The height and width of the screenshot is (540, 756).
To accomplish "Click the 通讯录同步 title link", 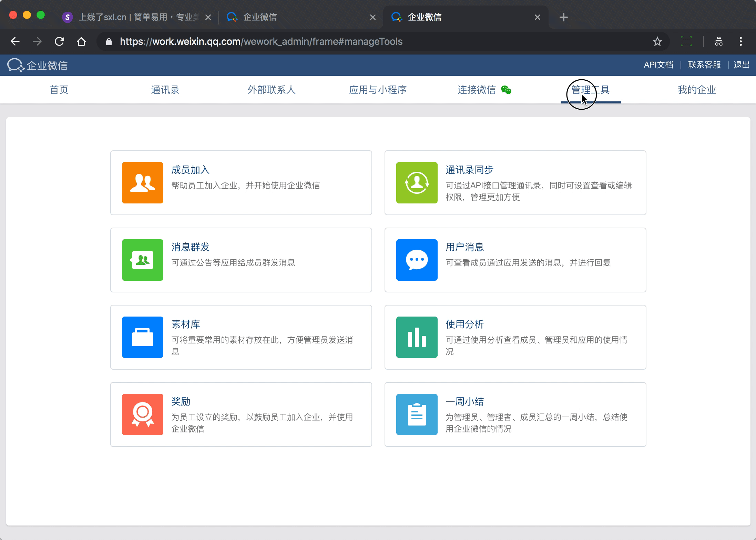I will coord(469,170).
